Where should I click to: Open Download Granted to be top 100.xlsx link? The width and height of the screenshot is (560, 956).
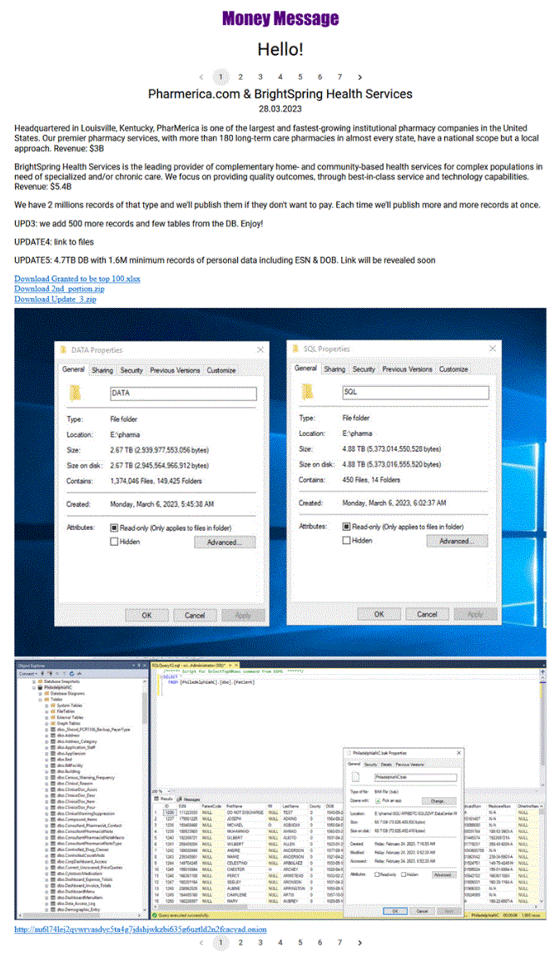point(77,279)
